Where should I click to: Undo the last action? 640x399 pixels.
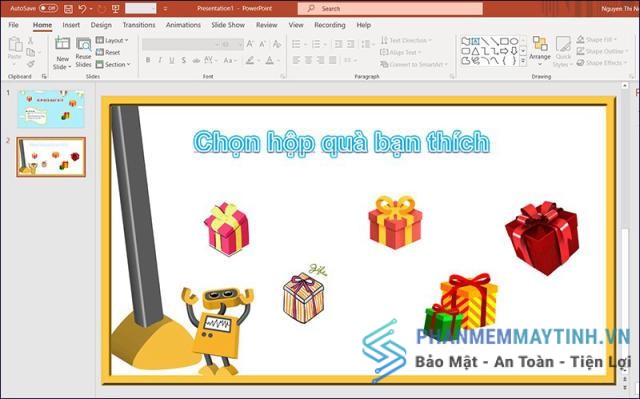click(x=82, y=9)
